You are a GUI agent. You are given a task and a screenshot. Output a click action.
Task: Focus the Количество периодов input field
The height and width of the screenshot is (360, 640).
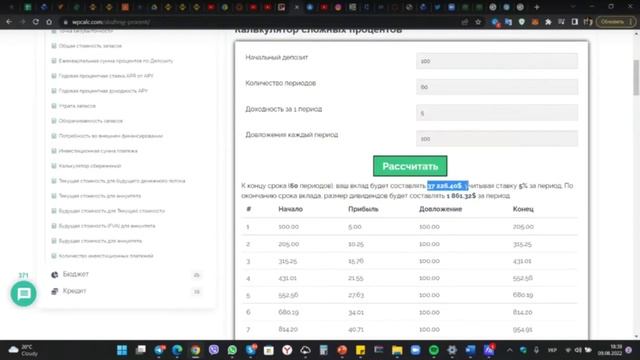497,87
